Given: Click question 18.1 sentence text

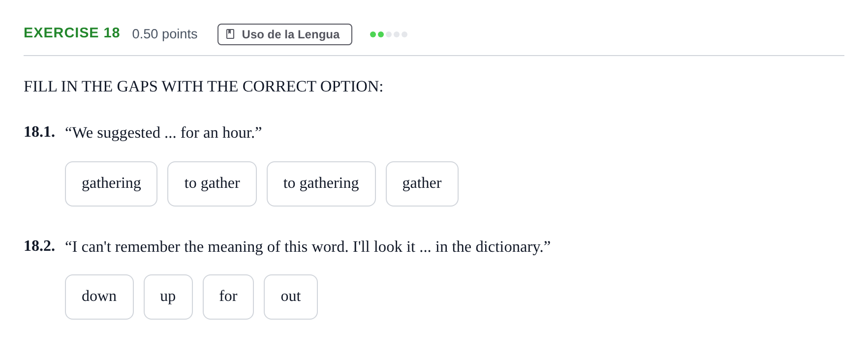Looking at the screenshot, I should click(x=163, y=133).
